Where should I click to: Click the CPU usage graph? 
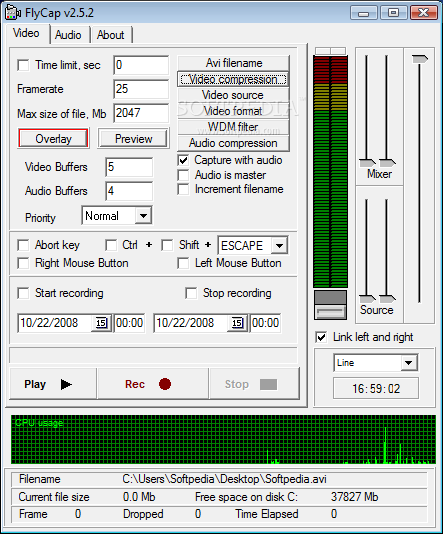coord(223,439)
